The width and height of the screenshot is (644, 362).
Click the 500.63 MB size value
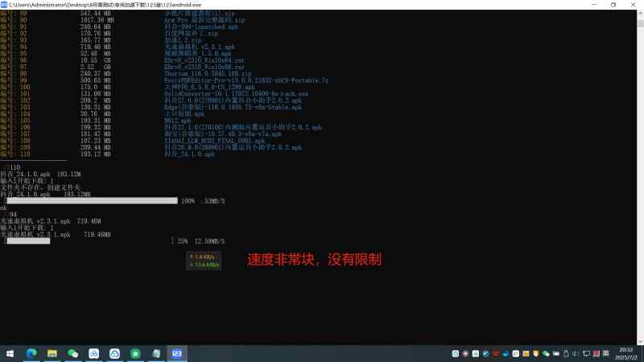pos(95,80)
